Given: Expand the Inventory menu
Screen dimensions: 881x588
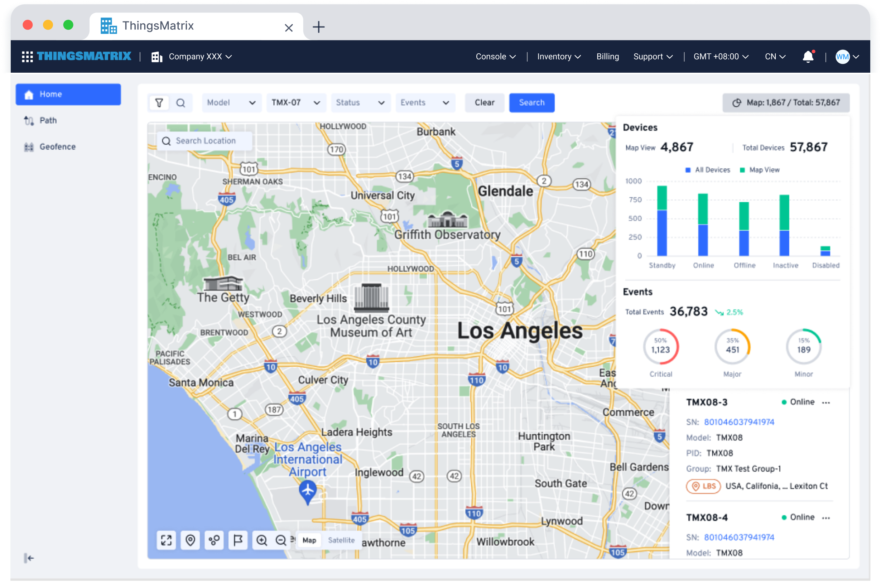Looking at the screenshot, I should click(559, 57).
